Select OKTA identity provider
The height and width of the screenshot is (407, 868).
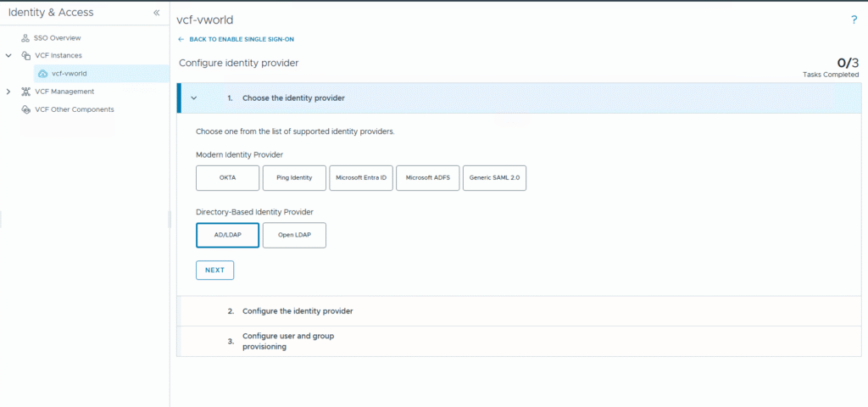pyautogui.click(x=227, y=178)
